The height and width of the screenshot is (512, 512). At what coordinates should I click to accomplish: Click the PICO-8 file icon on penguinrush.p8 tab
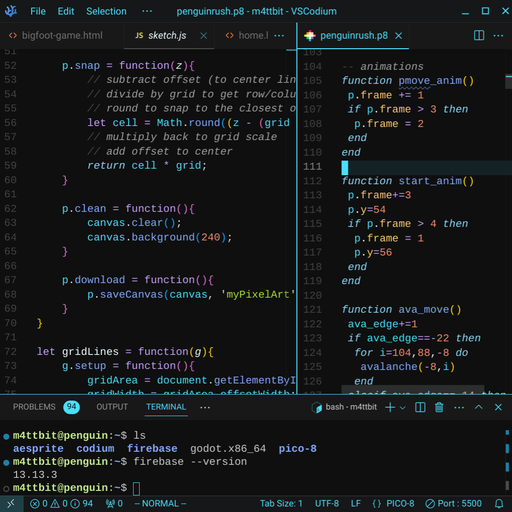[310, 36]
